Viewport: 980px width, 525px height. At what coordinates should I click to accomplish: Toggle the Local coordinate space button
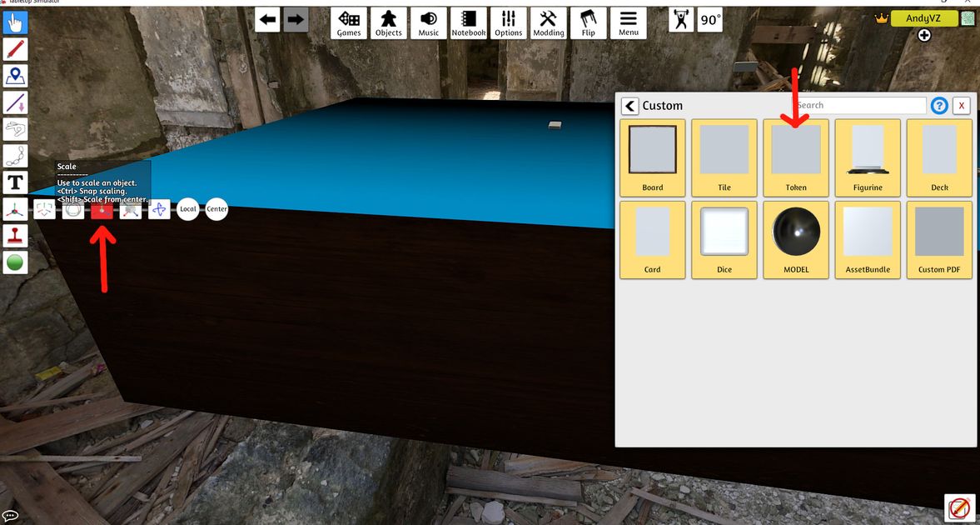pyautogui.click(x=188, y=209)
